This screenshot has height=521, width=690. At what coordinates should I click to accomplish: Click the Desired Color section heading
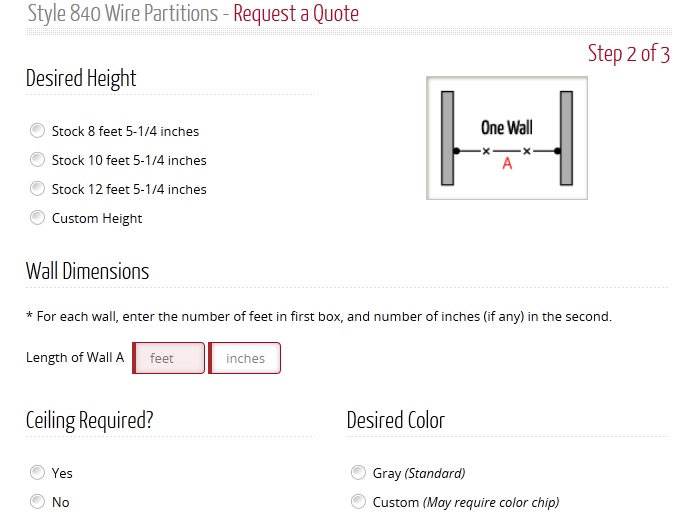(396, 420)
